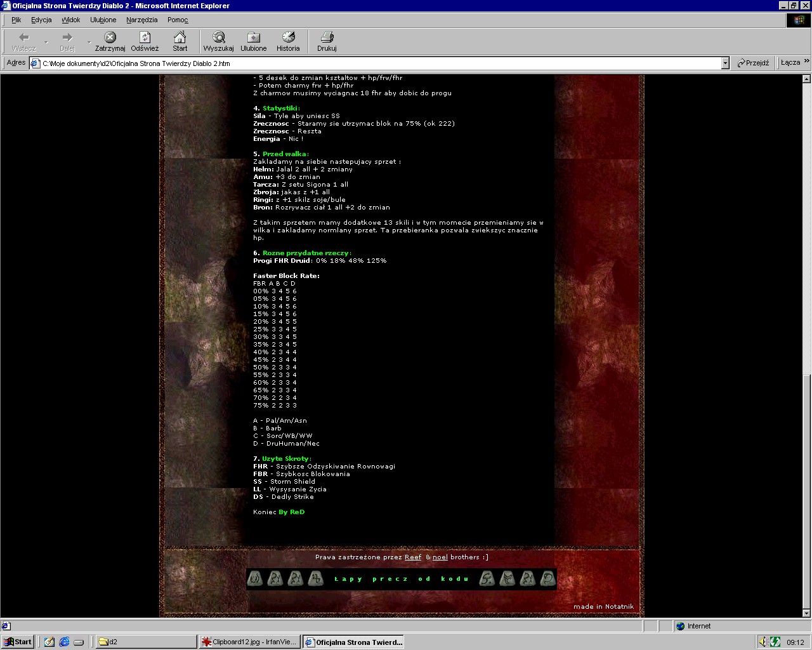This screenshot has width=812, height=650.
Task: Go to home page via Start icon
Action: (180, 38)
